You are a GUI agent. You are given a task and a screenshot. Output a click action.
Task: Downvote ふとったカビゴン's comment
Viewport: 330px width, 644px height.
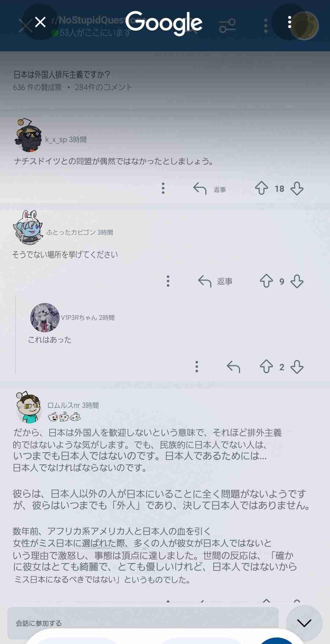(x=297, y=281)
